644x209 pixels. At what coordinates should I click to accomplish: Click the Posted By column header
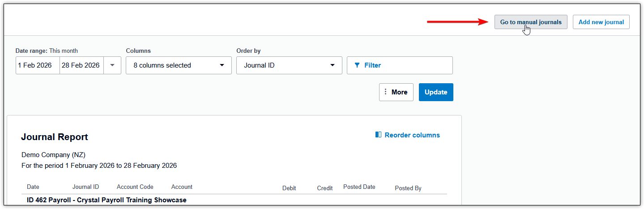coord(408,188)
